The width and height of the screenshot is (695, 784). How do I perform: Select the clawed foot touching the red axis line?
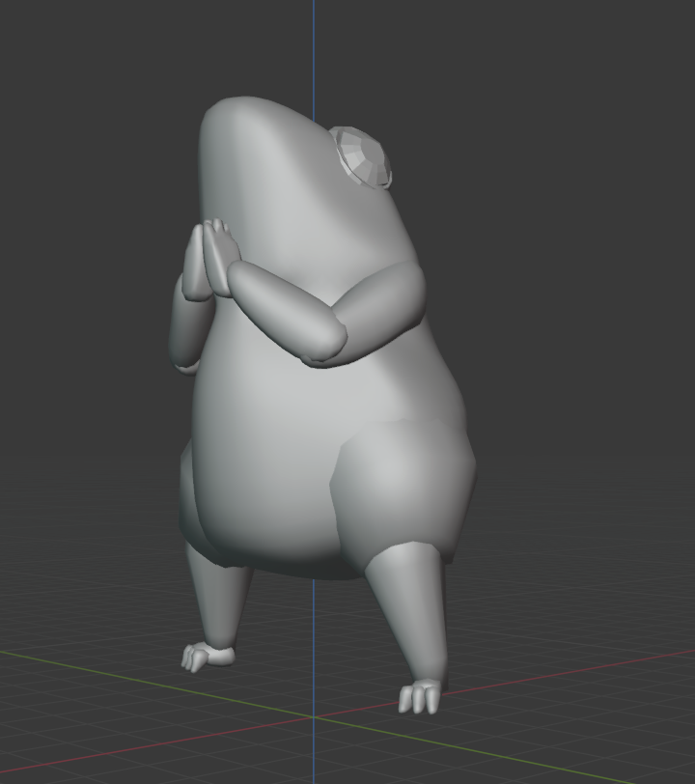point(420,695)
